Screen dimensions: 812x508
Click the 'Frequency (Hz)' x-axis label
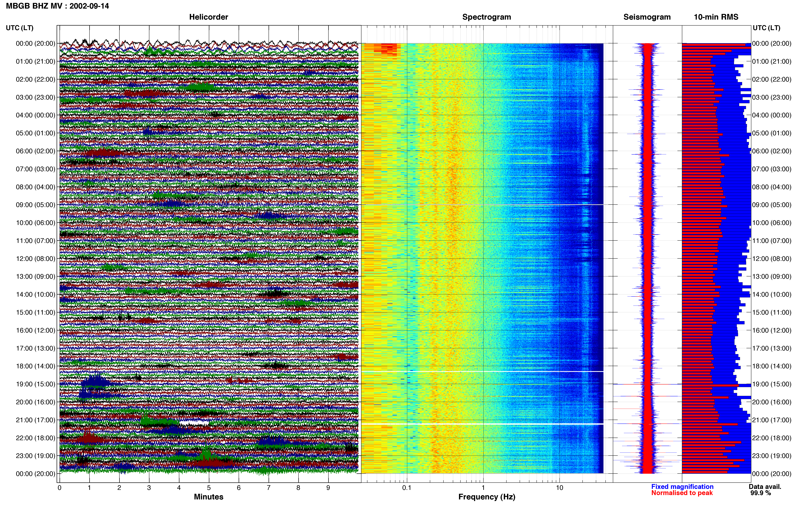[x=487, y=497]
